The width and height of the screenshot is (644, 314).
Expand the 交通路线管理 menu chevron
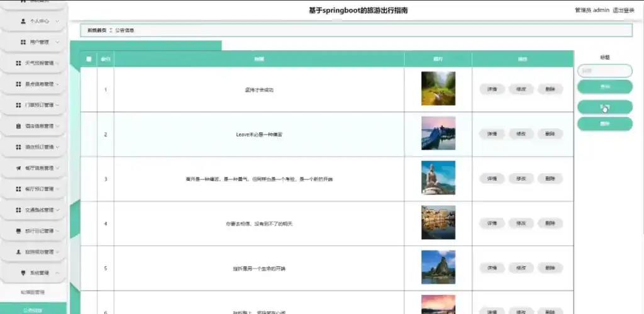coord(57,210)
